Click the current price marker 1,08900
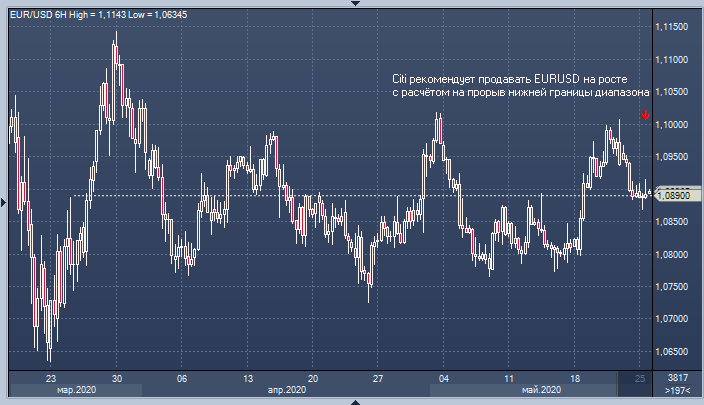Image resolution: width=704 pixels, height=405 pixels. click(x=676, y=195)
